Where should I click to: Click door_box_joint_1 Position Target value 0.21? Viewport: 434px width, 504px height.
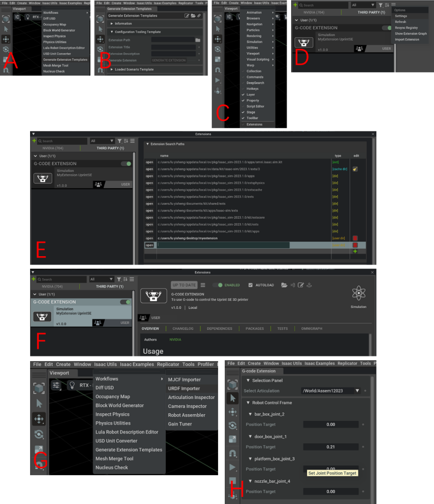click(x=330, y=447)
